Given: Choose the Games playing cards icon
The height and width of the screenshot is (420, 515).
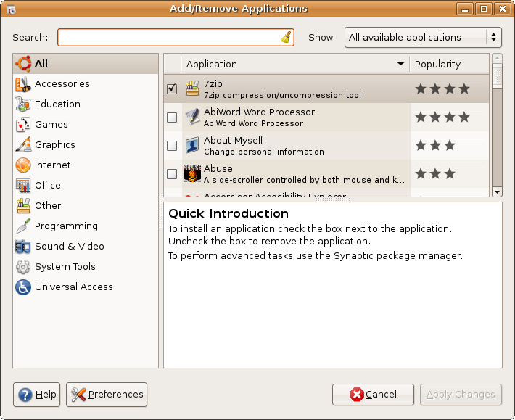Looking at the screenshot, I should point(23,125).
